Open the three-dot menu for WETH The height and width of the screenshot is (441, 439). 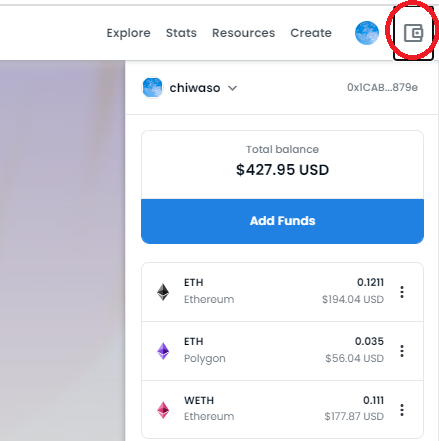point(402,410)
